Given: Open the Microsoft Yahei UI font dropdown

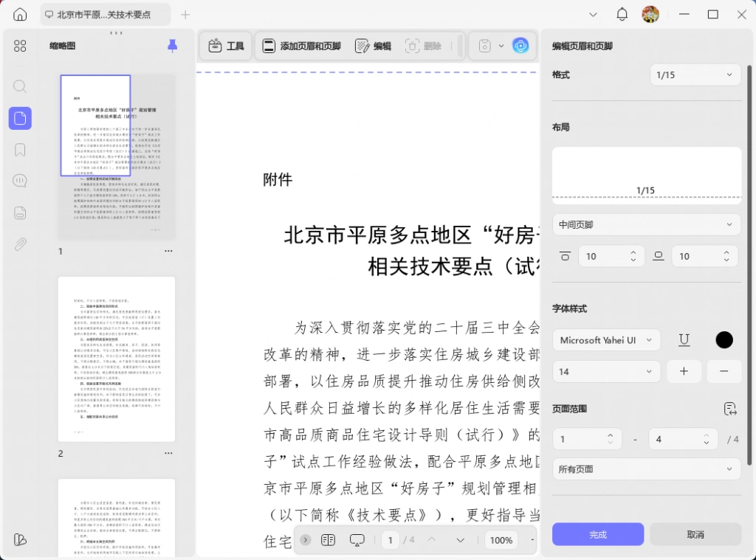Looking at the screenshot, I should pos(606,340).
